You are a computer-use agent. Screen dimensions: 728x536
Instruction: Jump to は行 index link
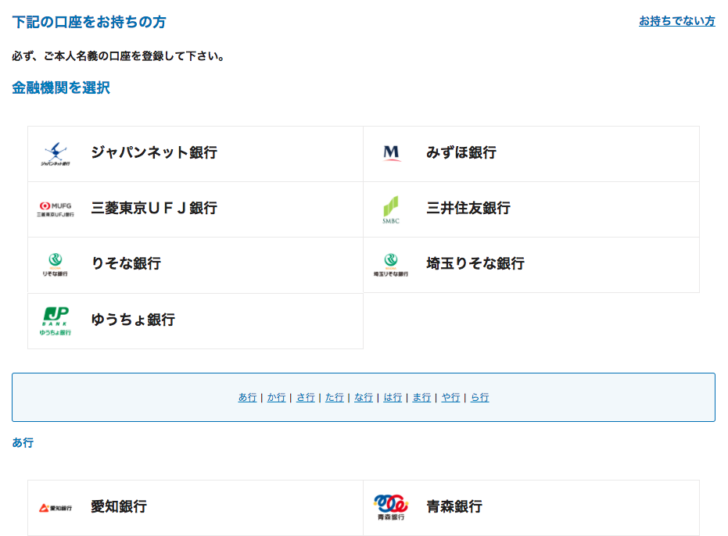[392, 398]
